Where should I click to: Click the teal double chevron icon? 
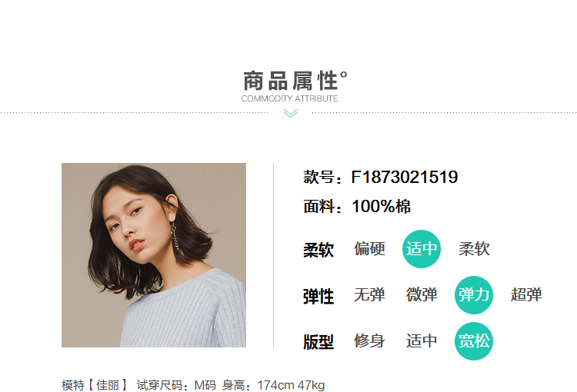(x=290, y=113)
